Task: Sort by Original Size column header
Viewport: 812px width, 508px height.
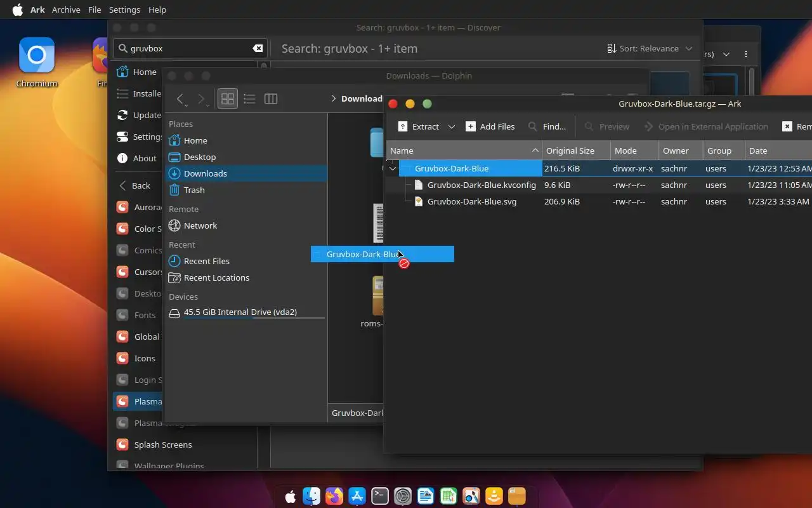Action: pos(577,150)
